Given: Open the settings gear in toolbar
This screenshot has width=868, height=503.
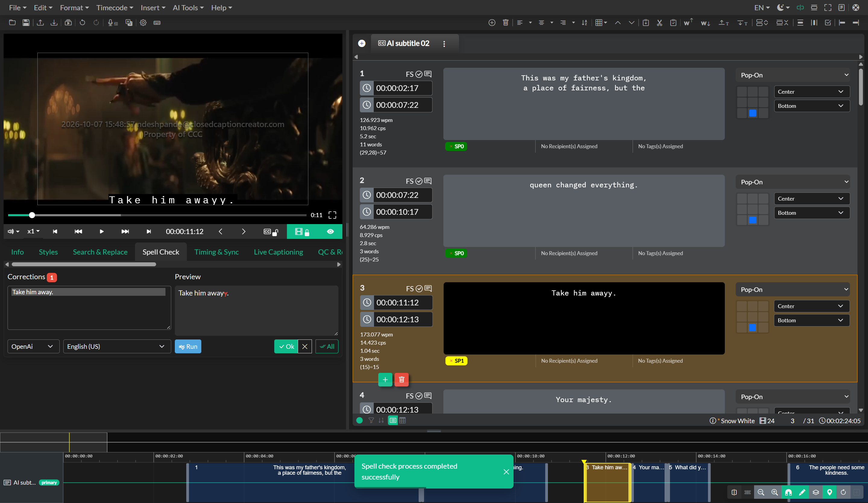Looking at the screenshot, I should pos(143,23).
